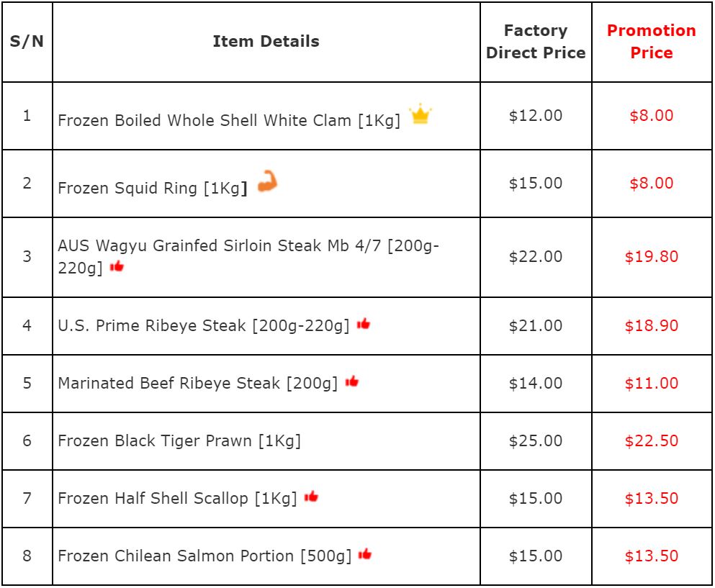Click Frozen Squid Ring item name
The image size is (715, 588).
pos(153,189)
